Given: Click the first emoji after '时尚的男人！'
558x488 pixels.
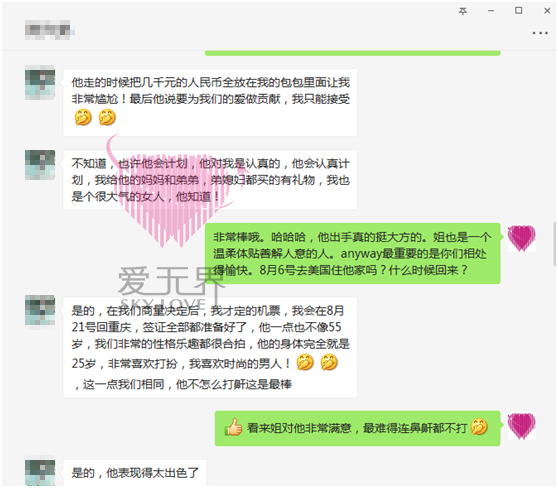Looking at the screenshot, I should click(305, 362).
